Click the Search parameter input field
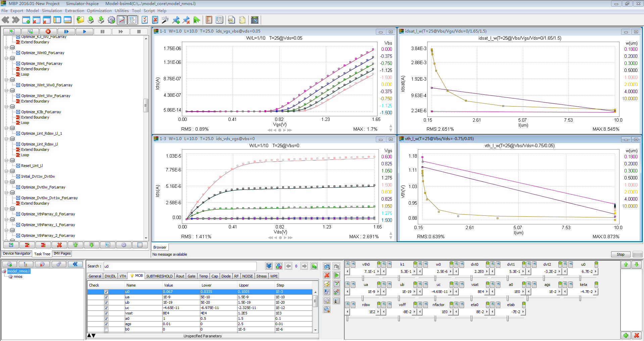Viewport: 644px width, 341px height. 180,266
